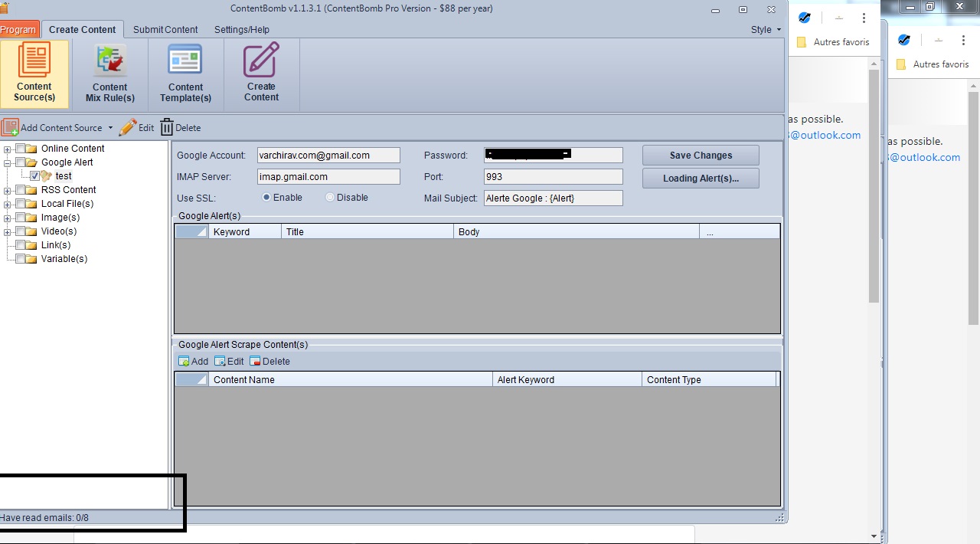Expand the Online Content tree node
The image size is (980, 544).
coord(8,149)
